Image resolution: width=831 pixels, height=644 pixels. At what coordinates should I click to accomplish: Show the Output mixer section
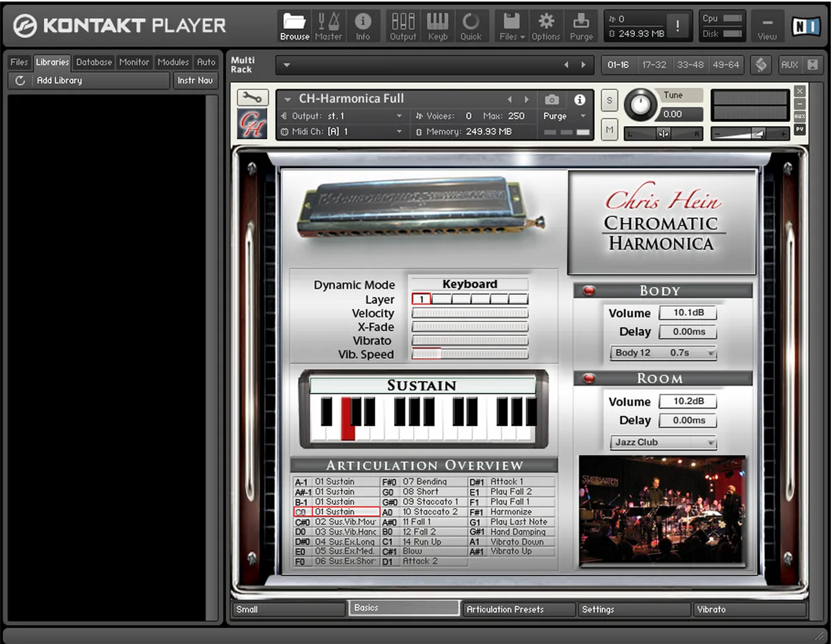click(x=403, y=26)
